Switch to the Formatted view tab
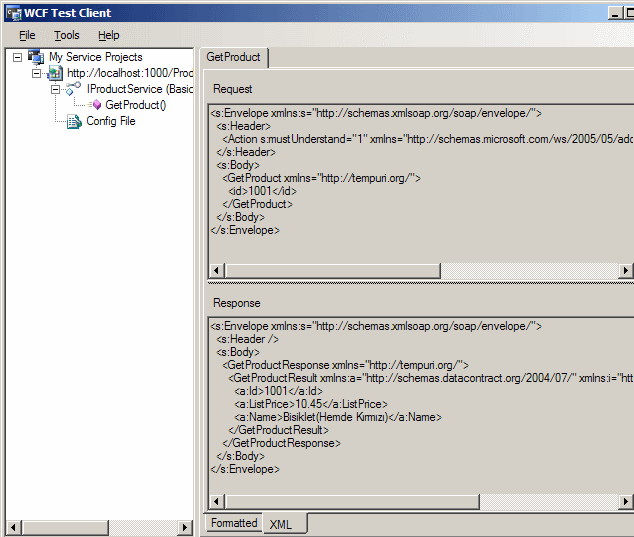Viewport: 634px width, 537px height. [x=234, y=523]
